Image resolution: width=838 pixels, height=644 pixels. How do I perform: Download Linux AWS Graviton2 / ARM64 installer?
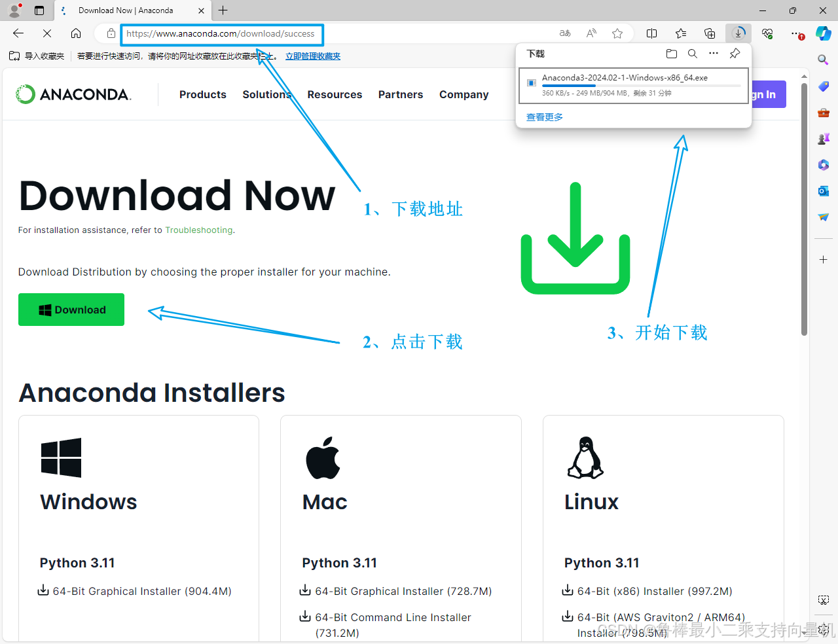coord(653,625)
